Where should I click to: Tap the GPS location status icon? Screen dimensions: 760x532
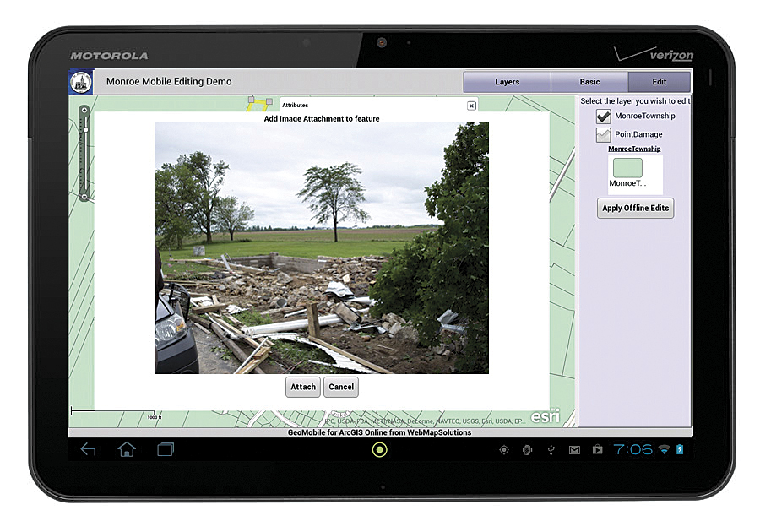(504, 450)
